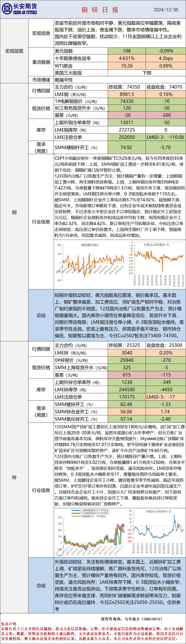Select the 美国三大股指 row label
This screenshot has height=644, width=186.
click(x=68, y=73)
